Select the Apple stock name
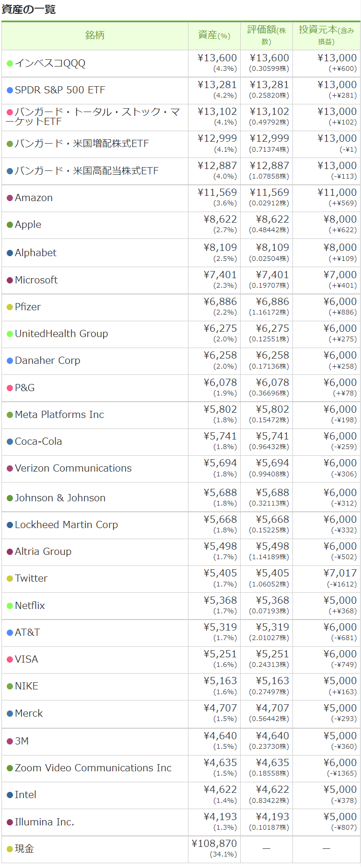The width and height of the screenshot is (361, 868). (28, 225)
